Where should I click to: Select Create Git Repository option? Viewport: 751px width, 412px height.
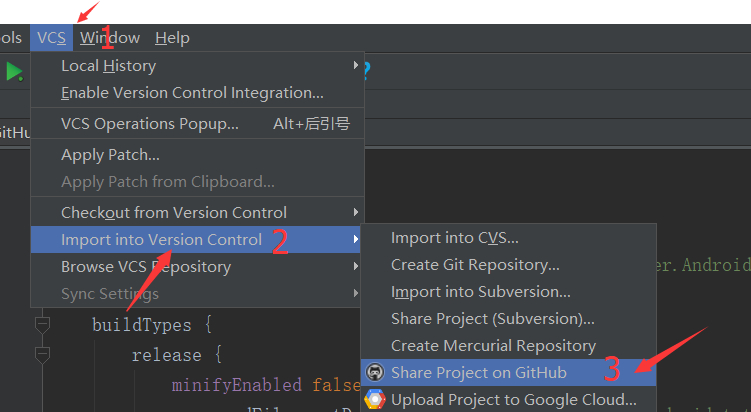coord(475,265)
